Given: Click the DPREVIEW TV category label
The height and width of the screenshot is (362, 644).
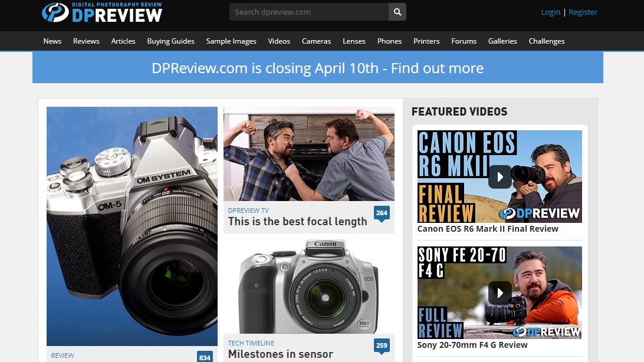Looking at the screenshot, I should coord(248,210).
